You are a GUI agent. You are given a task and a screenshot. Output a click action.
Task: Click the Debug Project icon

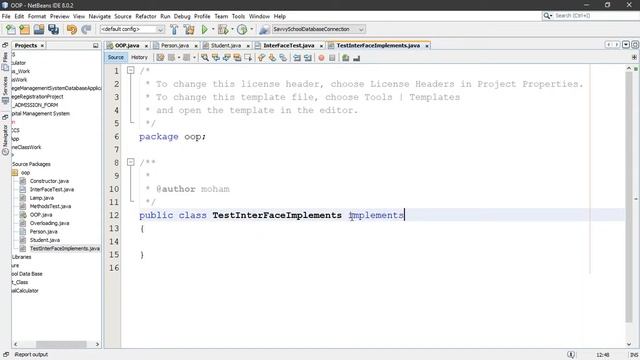223,29
